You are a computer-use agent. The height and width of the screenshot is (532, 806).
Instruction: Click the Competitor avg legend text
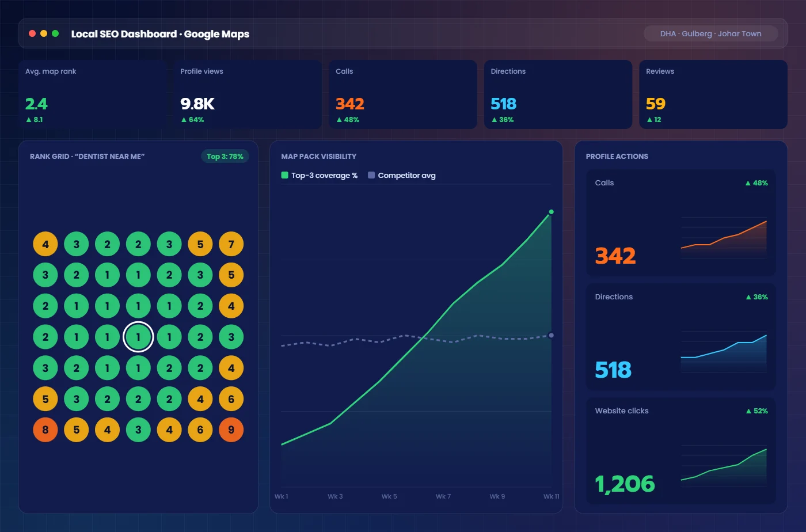406,175
